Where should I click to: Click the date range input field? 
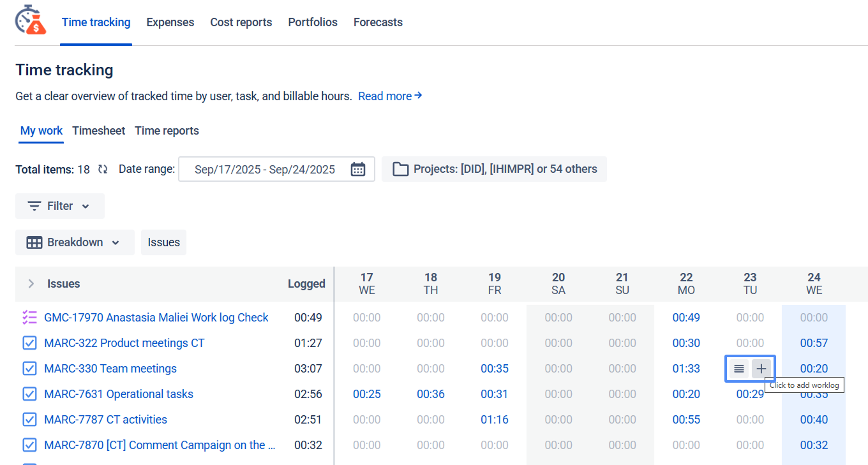[x=265, y=169]
